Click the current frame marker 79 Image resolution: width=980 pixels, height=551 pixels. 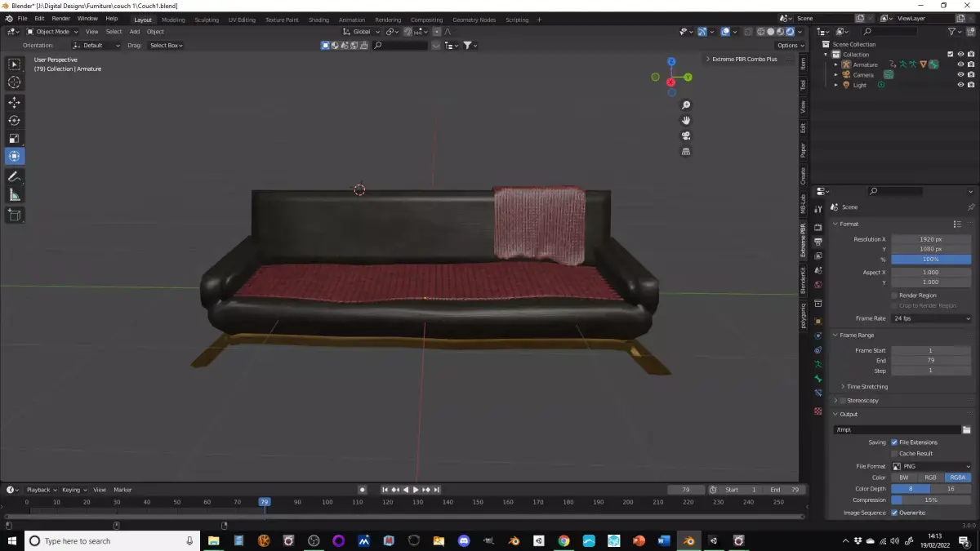[264, 502]
